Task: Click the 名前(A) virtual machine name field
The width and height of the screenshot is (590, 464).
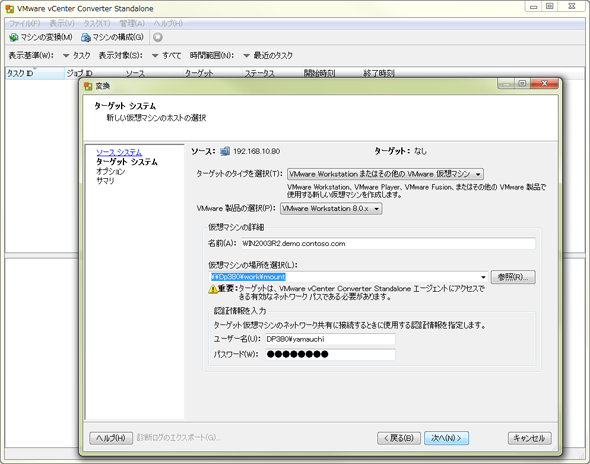Action: click(x=388, y=243)
